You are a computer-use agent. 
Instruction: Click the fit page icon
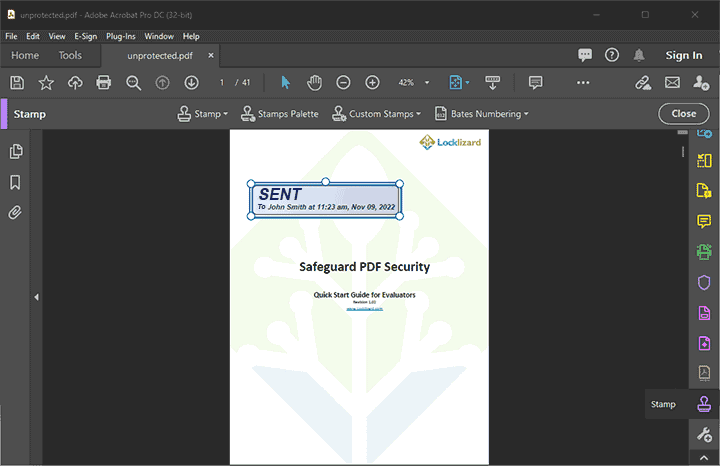(456, 83)
